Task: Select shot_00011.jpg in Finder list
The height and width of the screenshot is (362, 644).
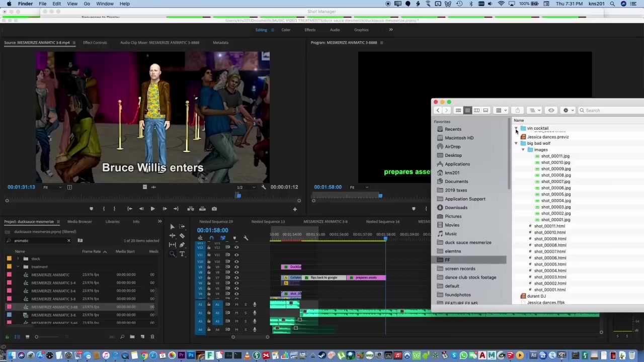Action: [x=555, y=156]
